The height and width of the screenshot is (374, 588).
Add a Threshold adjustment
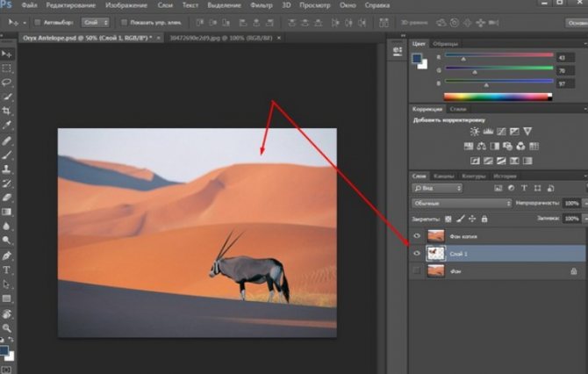pyautogui.click(x=501, y=161)
